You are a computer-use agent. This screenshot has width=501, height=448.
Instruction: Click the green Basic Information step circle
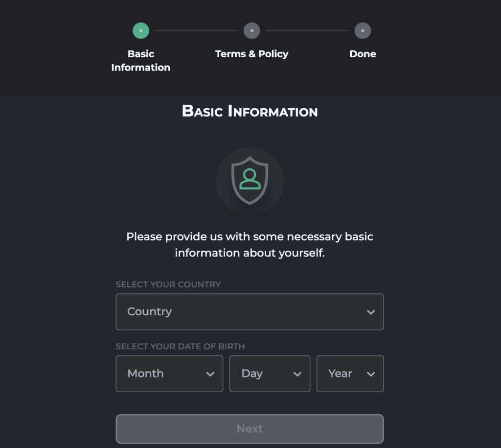point(141,31)
